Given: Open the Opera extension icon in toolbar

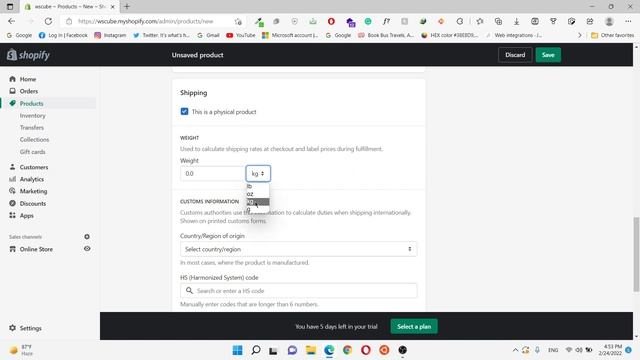Looking at the screenshot, I should coord(331,21).
